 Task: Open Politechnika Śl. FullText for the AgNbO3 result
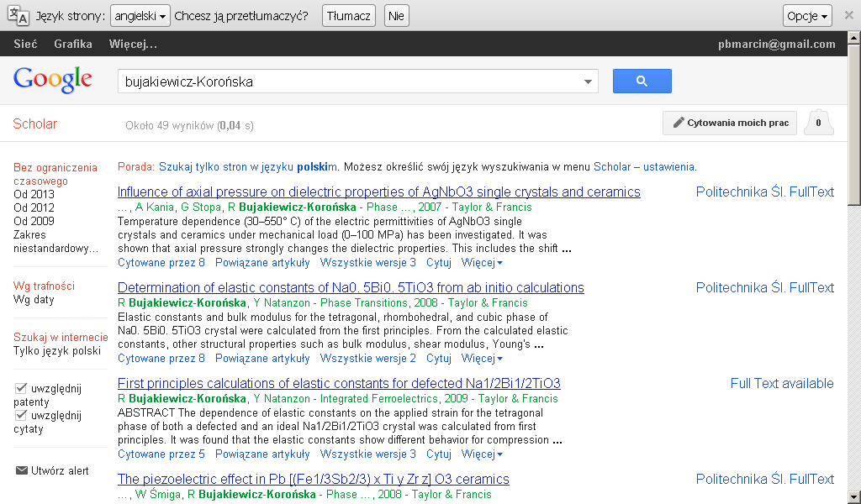point(765,192)
